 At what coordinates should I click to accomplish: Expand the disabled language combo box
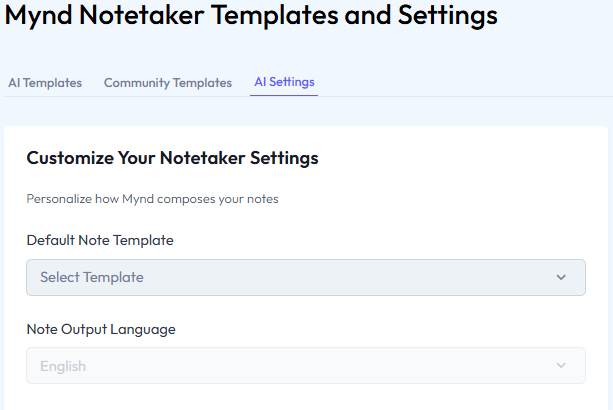click(x=305, y=366)
